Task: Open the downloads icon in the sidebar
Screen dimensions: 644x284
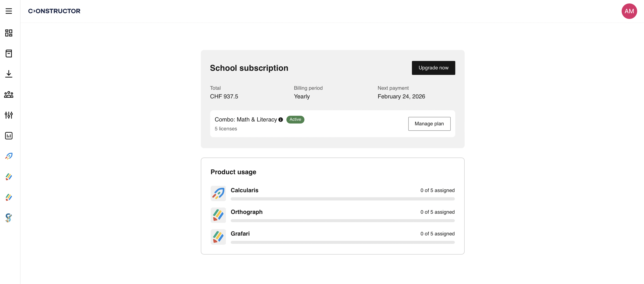Action: [9, 74]
